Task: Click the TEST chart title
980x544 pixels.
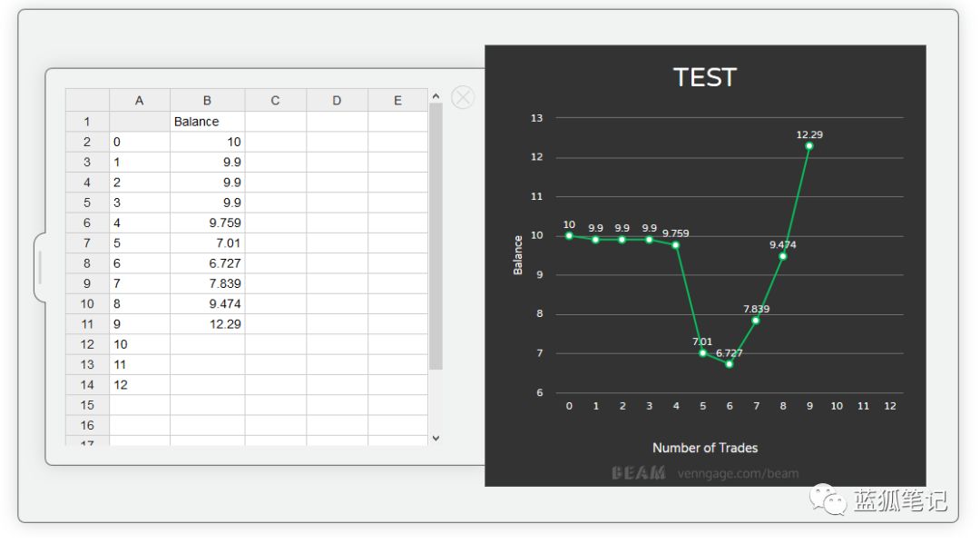Action: pos(705,77)
